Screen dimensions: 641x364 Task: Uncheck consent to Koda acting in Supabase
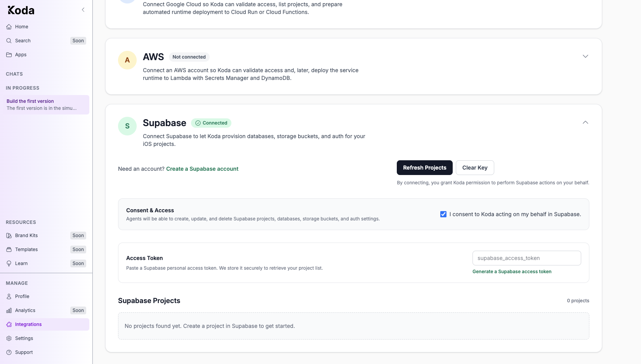click(x=443, y=214)
